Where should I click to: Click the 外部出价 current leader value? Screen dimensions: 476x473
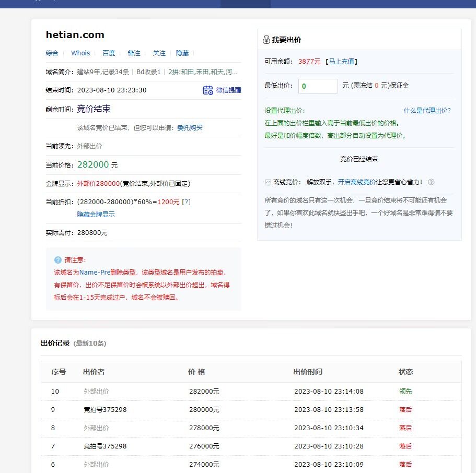[89, 146]
